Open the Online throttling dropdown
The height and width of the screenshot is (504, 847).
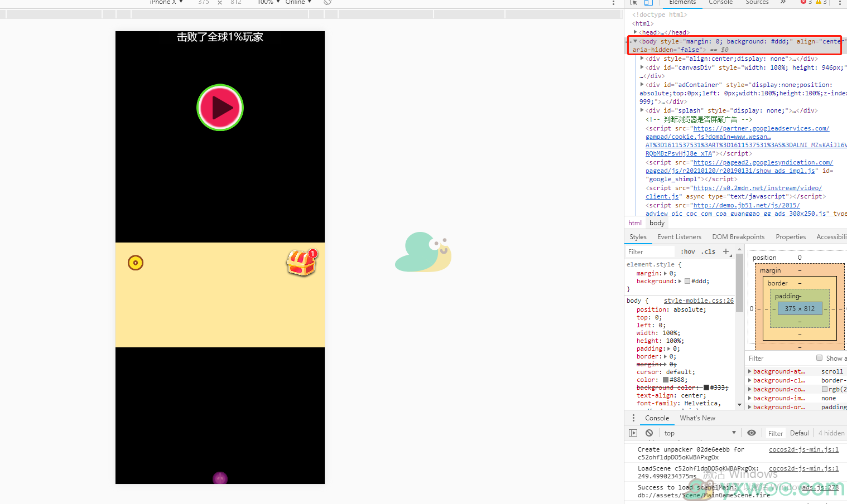(299, 2)
